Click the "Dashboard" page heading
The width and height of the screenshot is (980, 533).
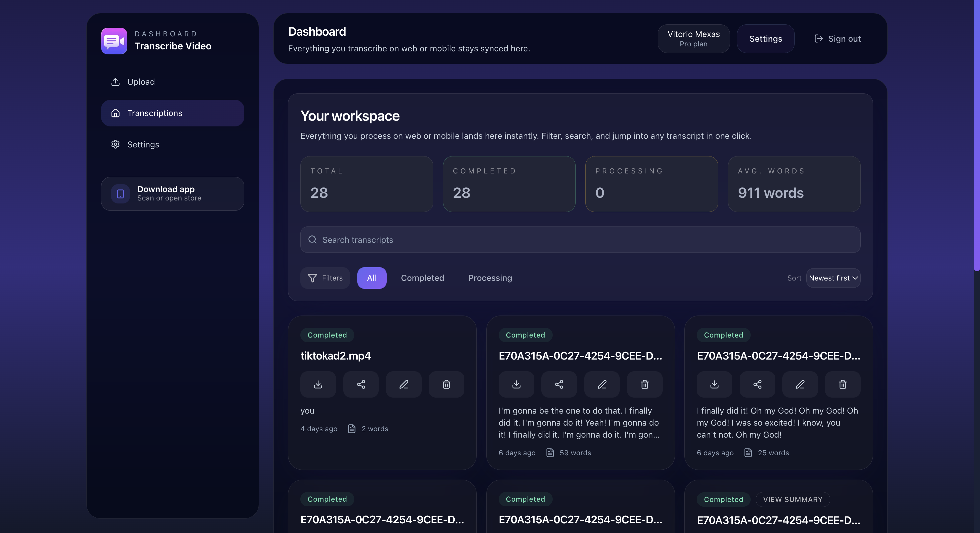point(317,32)
